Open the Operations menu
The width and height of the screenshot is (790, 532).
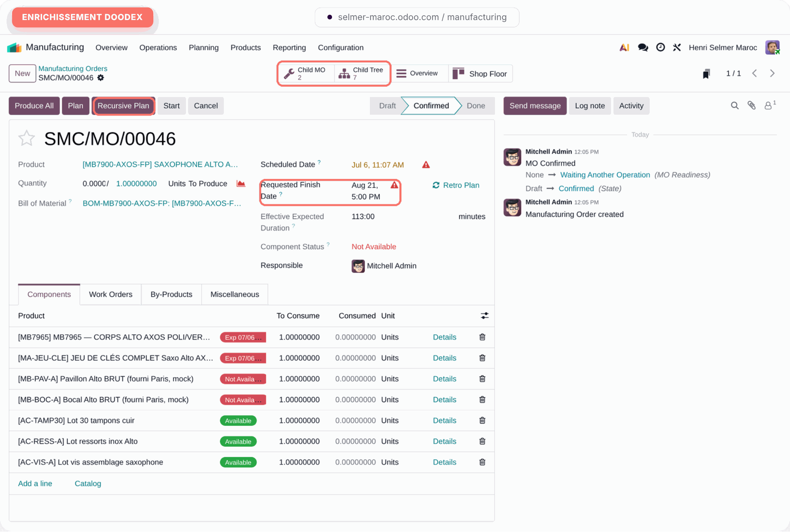pos(158,48)
